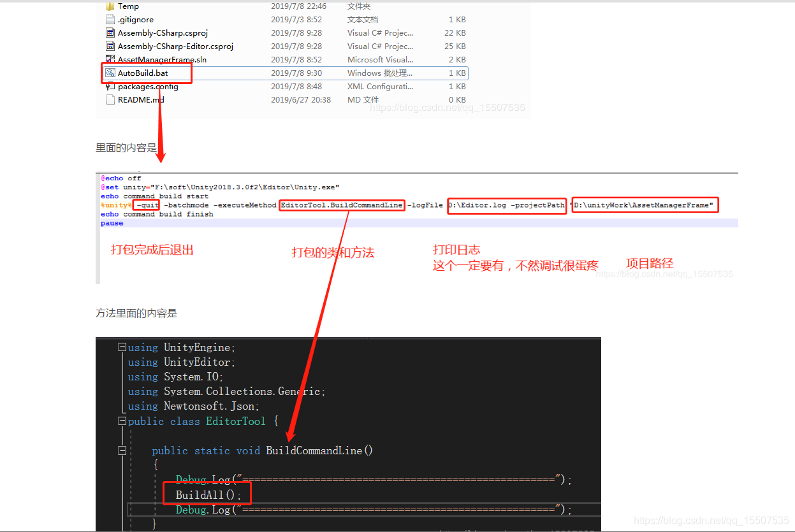Click the .gitignore file icon

[x=110, y=20]
